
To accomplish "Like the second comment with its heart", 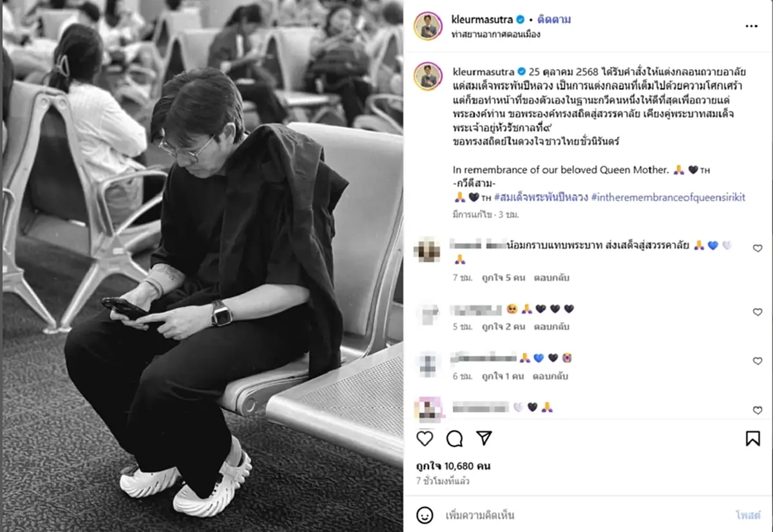I will pyautogui.click(x=758, y=312).
